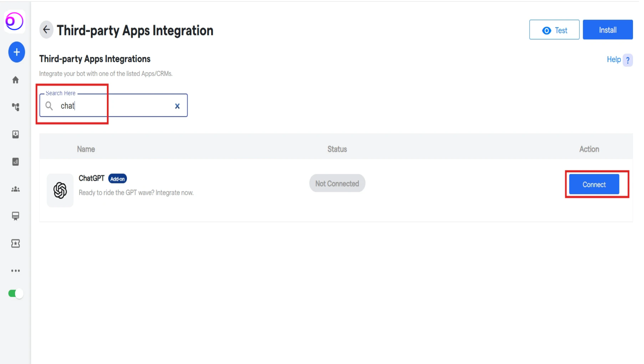The image size is (644, 364).
Task: Click the ChatGPT logo thumbnail
Action: (x=60, y=190)
